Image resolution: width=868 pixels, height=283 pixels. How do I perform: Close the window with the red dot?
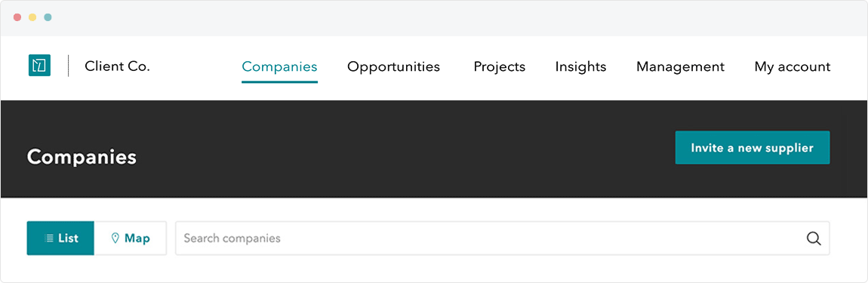tap(17, 17)
